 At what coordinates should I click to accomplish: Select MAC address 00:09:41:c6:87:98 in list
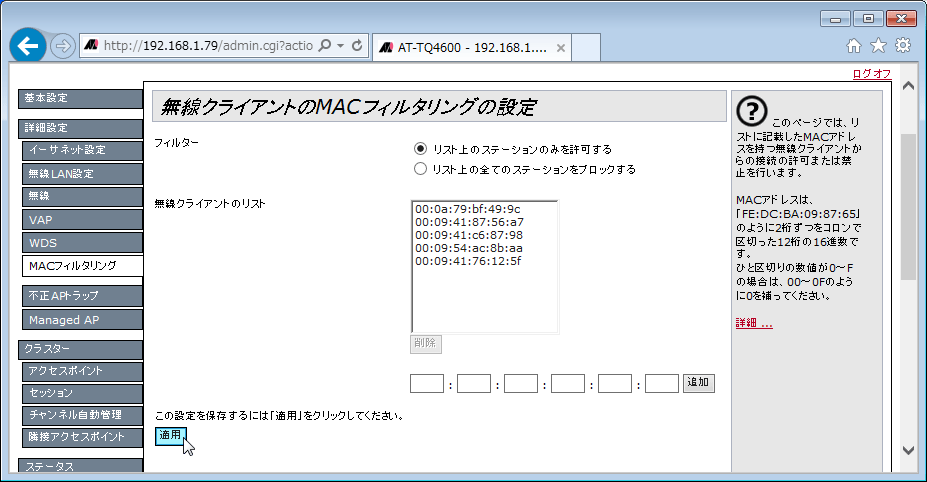469,235
